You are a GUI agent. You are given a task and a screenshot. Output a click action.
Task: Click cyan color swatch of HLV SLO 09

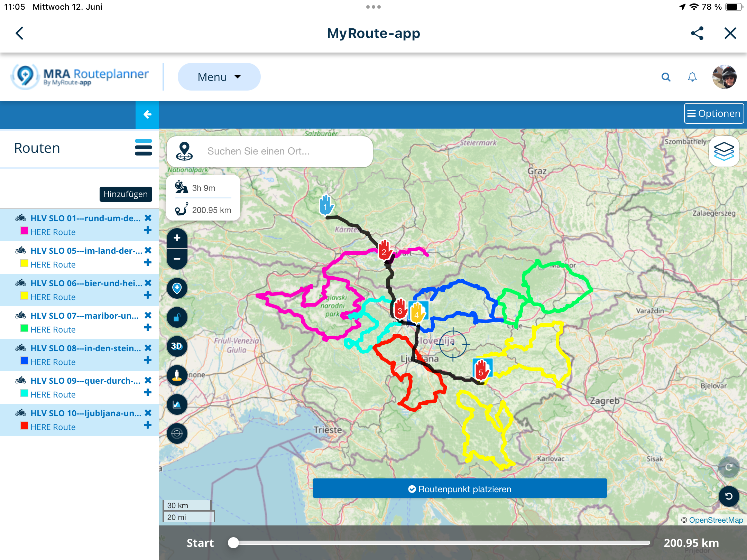[x=24, y=393]
